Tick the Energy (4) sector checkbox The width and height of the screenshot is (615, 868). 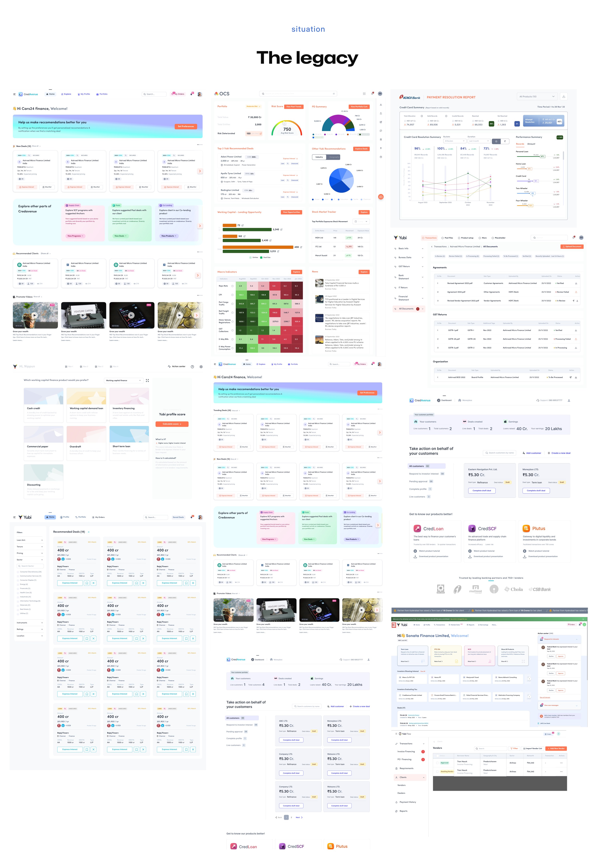[x=18, y=584]
